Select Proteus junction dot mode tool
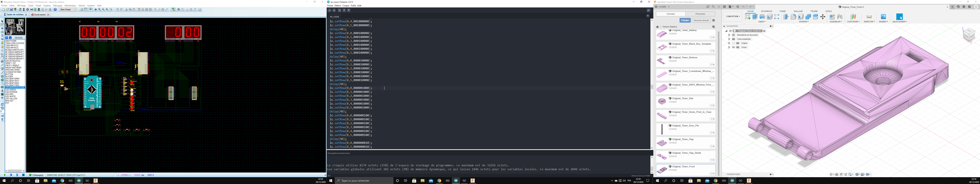Image resolution: width=980 pixels, height=184 pixels. pos(2,29)
